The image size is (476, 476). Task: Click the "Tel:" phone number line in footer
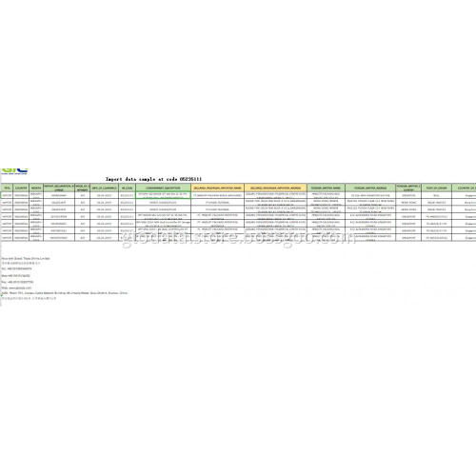(x=16, y=268)
